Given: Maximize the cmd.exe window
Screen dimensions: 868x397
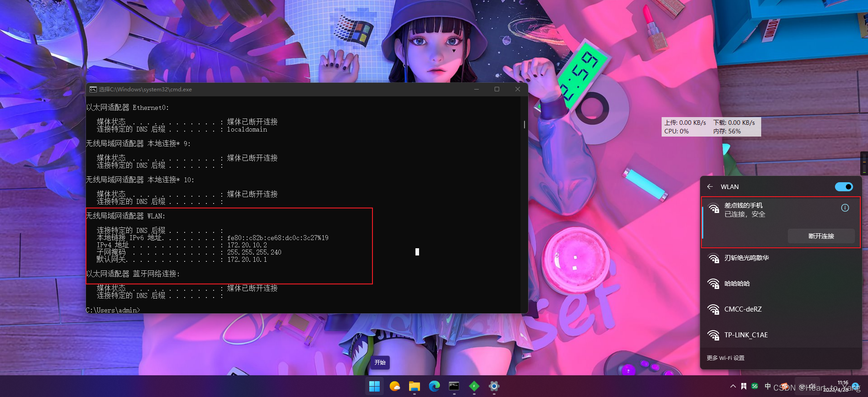Looking at the screenshot, I should pyautogui.click(x=497, y=90).
